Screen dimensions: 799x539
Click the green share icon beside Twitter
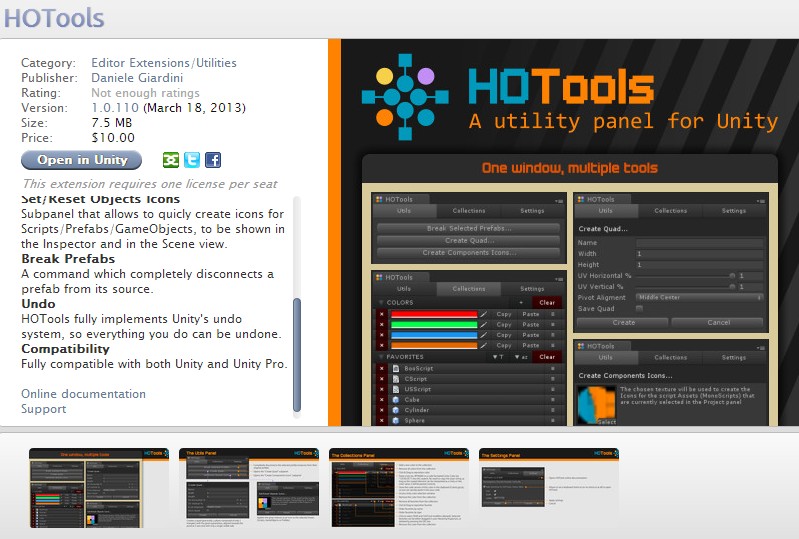click(171, 160)
